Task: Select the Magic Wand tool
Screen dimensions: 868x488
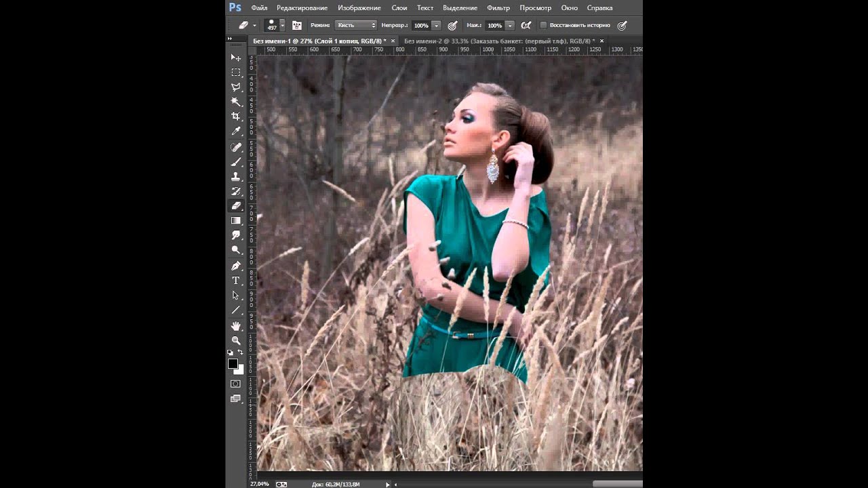Action: 236,102
